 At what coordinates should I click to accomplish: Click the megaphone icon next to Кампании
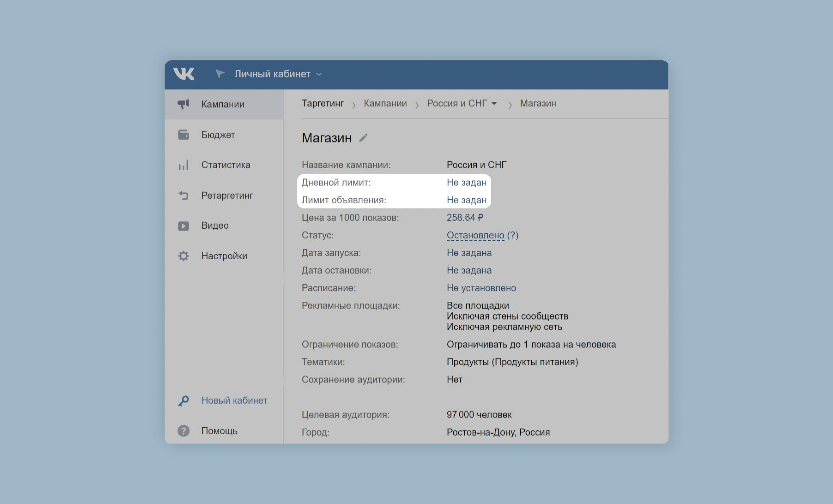tap(183, 104)
